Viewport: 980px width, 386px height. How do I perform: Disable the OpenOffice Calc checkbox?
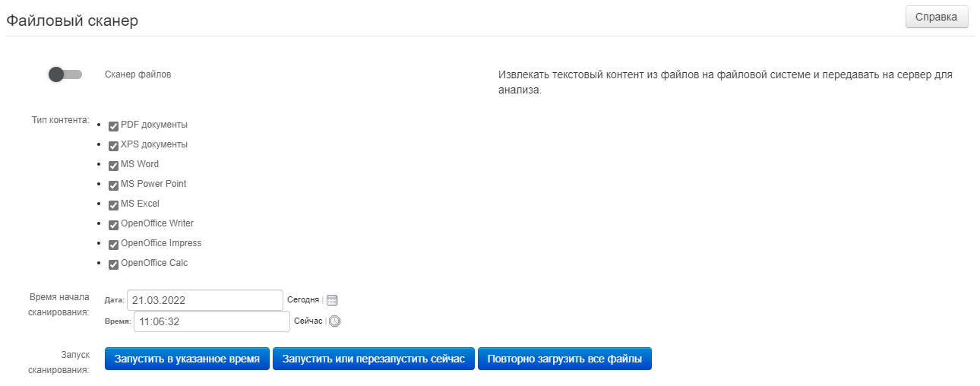pyautogui.click(x=114, y=264)
